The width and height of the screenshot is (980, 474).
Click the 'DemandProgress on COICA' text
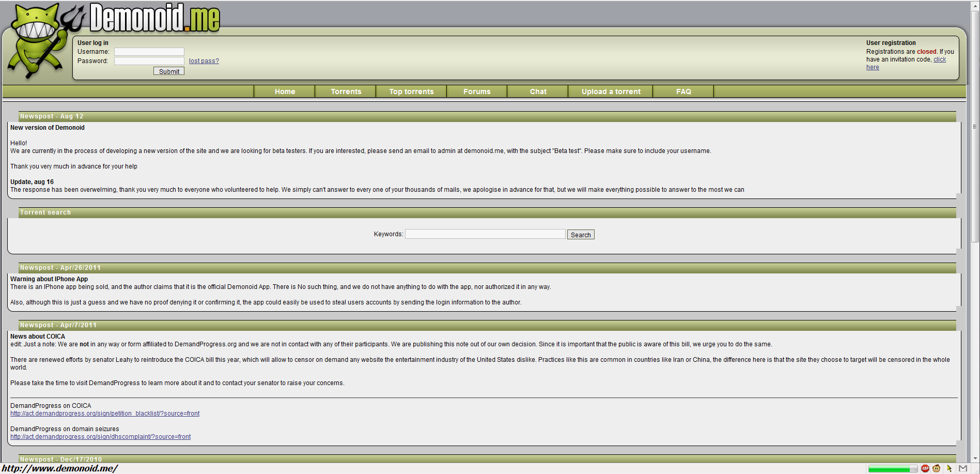[x=51, y=406]
